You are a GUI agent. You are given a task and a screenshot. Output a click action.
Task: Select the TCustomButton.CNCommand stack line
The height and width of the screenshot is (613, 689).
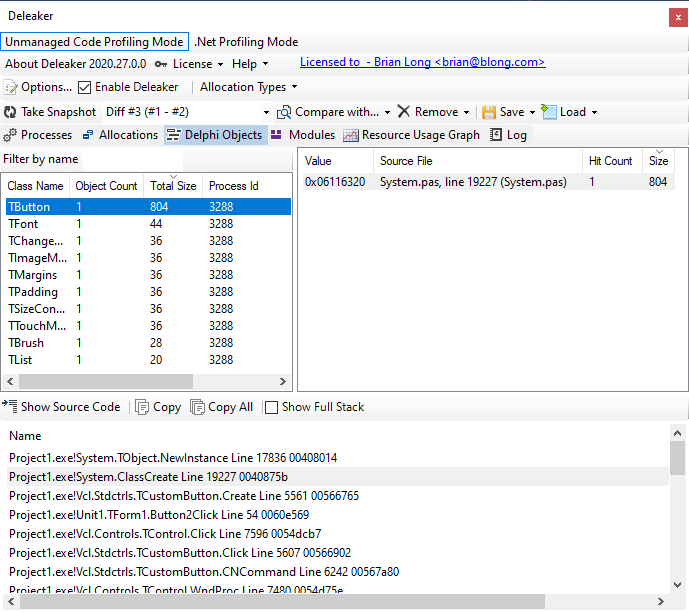[337, 572]
